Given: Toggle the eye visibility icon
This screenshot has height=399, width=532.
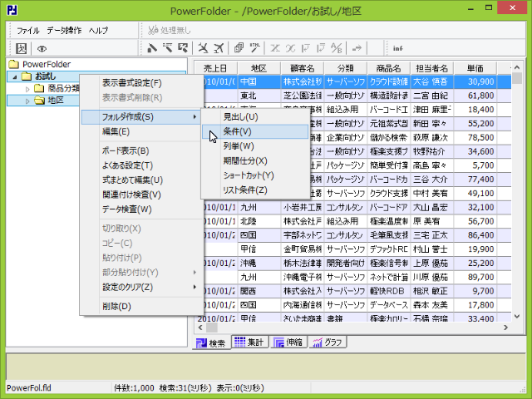Looking at the screenshot, I should (x=42, y=48).
